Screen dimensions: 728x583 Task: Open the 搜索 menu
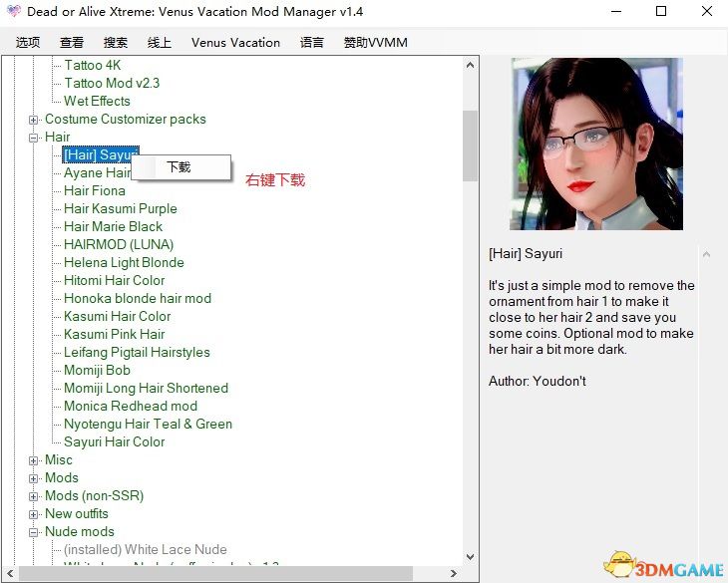pyautogui.click(x=116, y=43)
